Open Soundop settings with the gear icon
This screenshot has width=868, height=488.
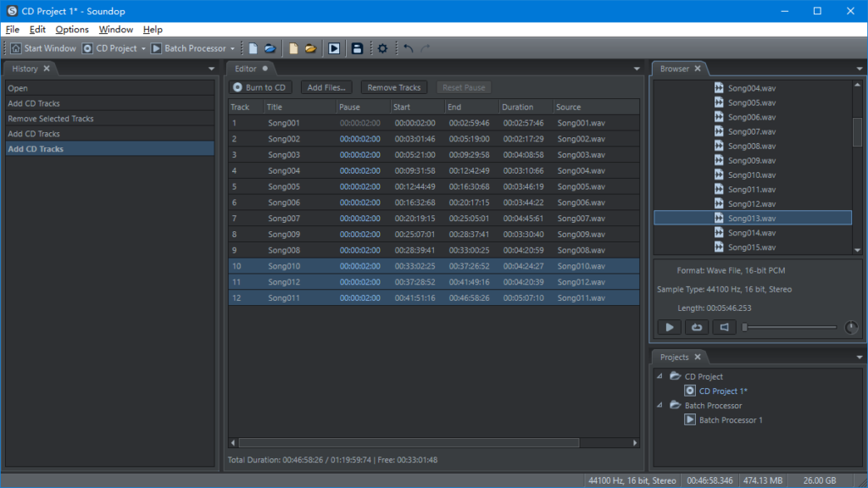[381, 48]
